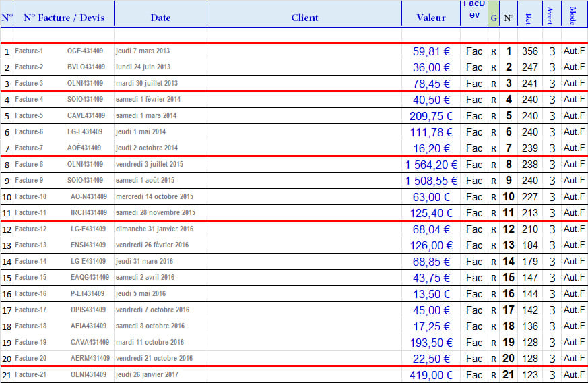Select the Client column header

304,18
